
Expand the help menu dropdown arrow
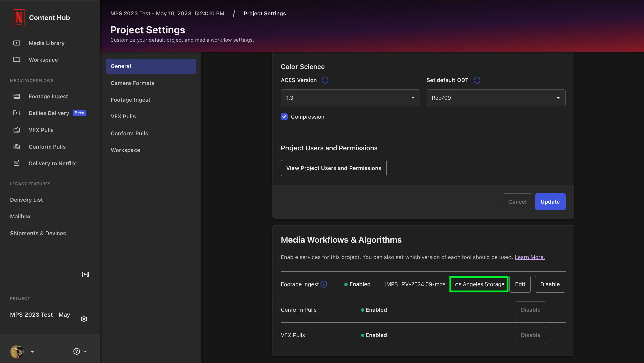tap(85, 351)
